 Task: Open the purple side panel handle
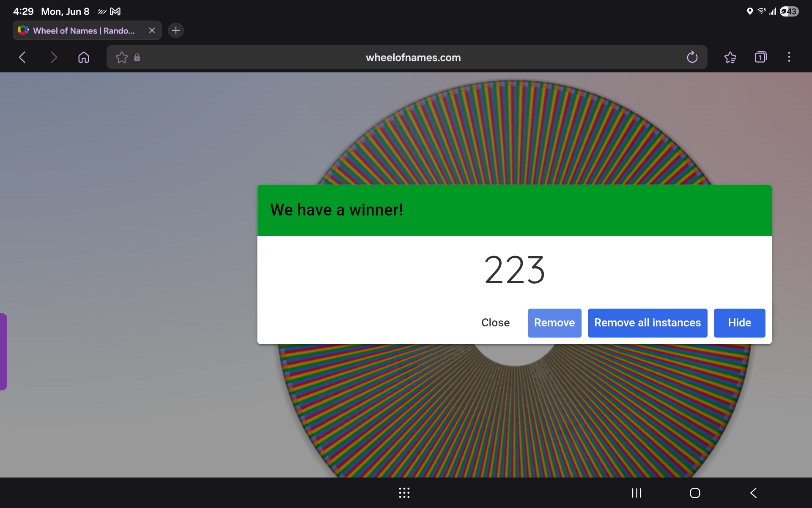[x=3, y=352]
